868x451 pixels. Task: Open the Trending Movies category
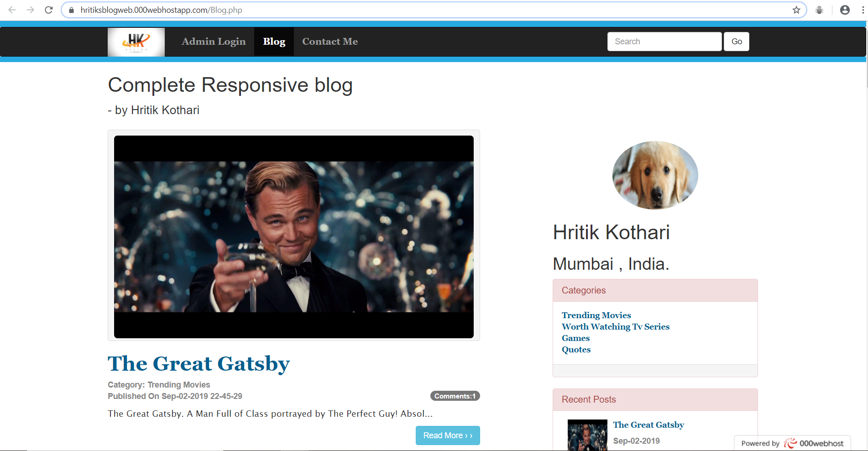click(x=596, y=315)
